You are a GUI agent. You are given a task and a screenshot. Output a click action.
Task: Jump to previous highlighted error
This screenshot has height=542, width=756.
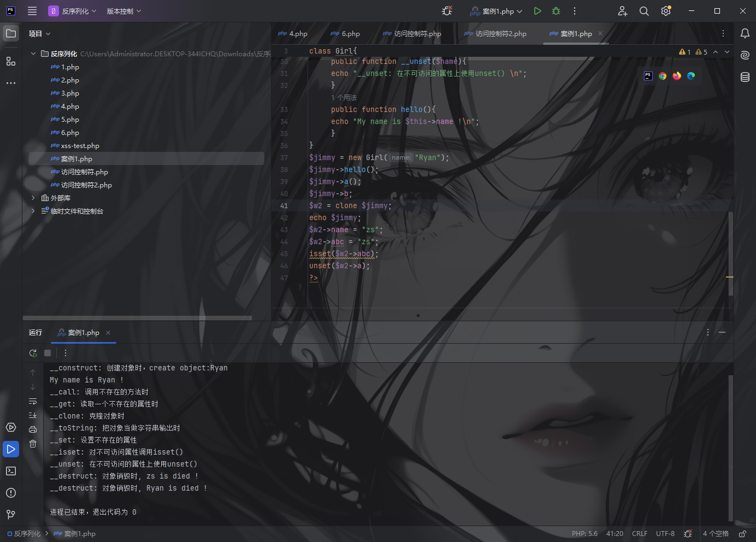[x=716, y=52]
